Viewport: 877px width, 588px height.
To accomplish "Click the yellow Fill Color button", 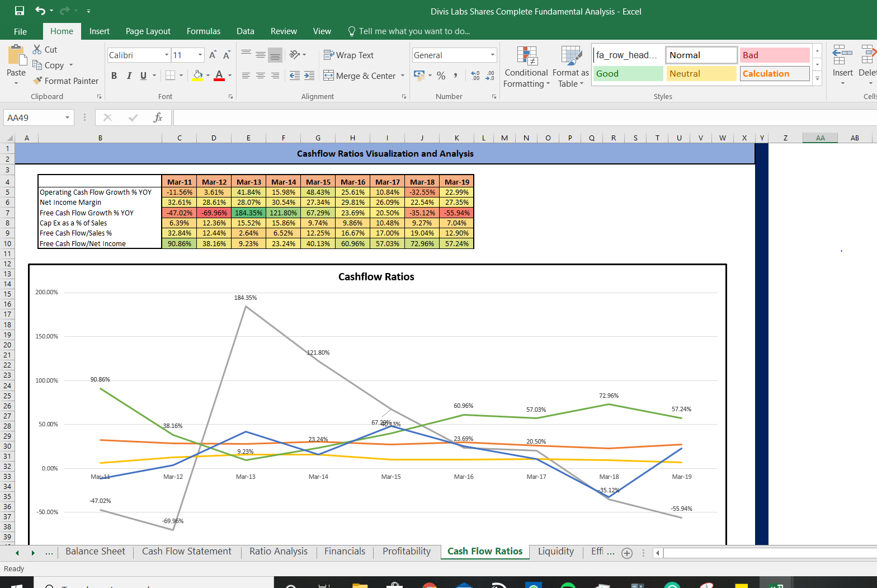I will (197, 75).
